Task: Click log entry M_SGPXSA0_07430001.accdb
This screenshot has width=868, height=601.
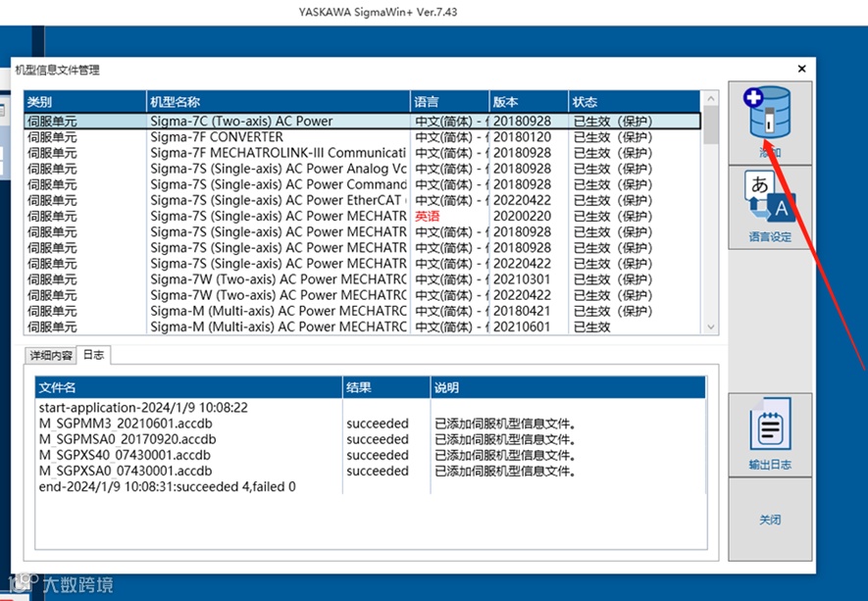Action: click(x=126, y=471)
